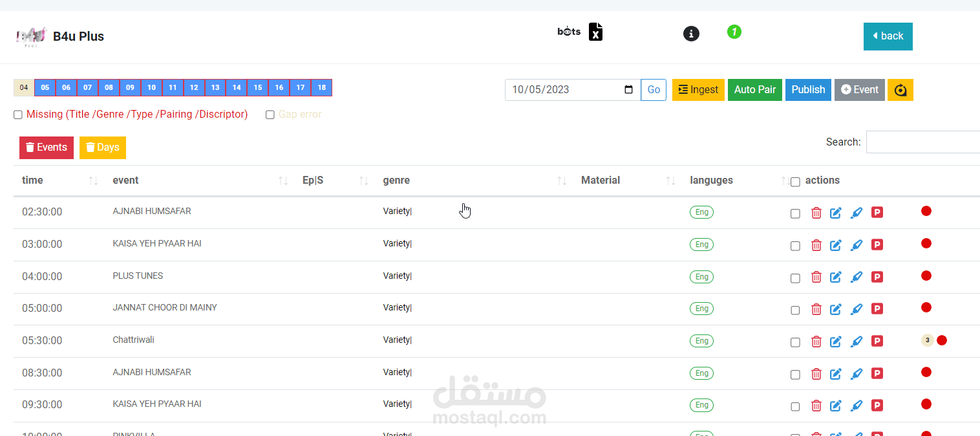Open the calendar picker icon in date field
Viewport: 980px width, 436px height.
(628, 90)
